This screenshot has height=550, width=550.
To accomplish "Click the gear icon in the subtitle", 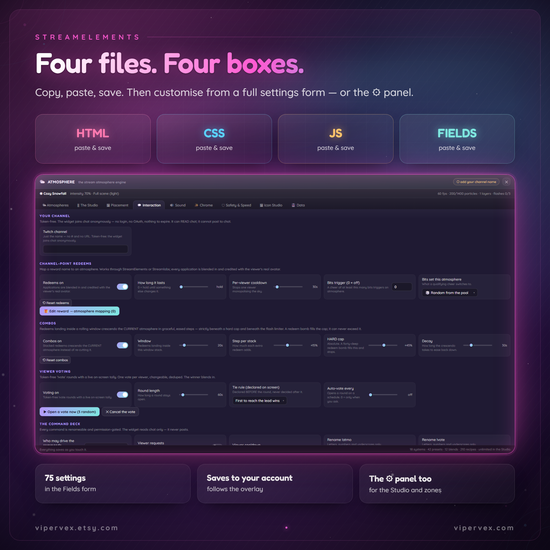I will click(x=376, y=92).
